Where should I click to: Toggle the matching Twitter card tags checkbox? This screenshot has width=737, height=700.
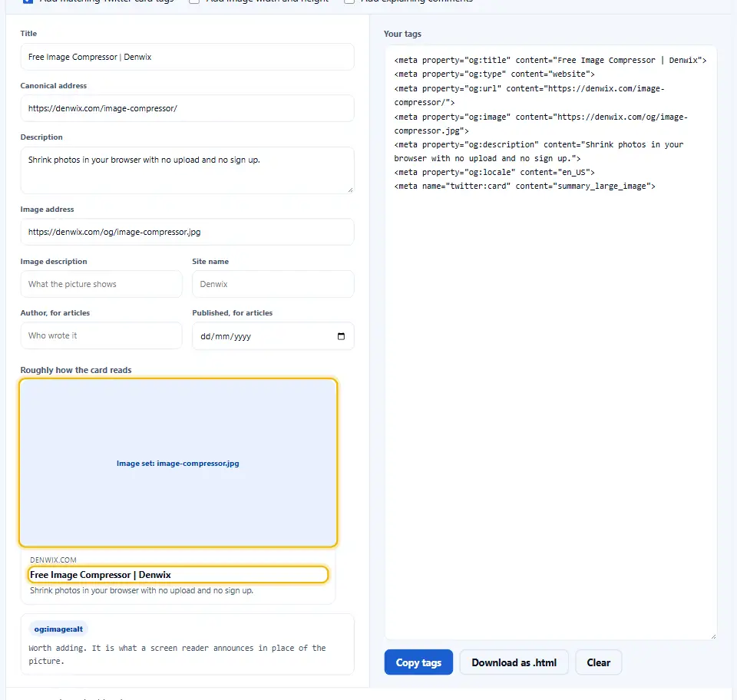coord(28,1)
